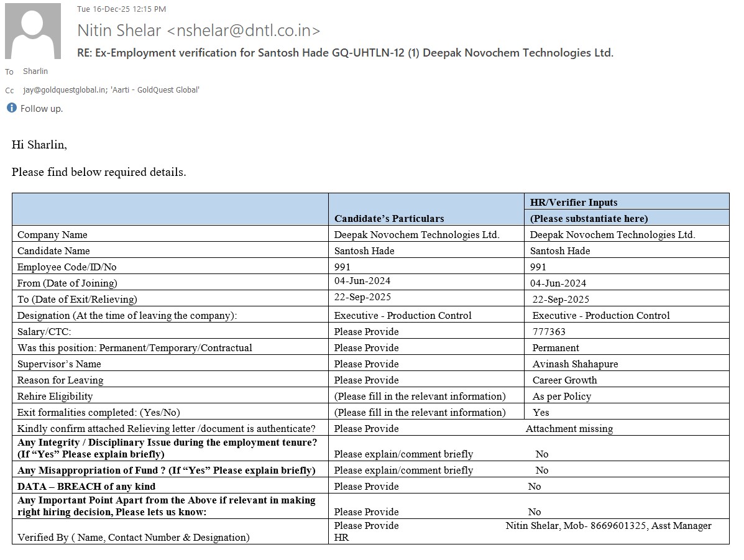Viewport: 744px width, 560px height.
Task: Click the Candidate's Particulars column header
Action: [389, 218]
